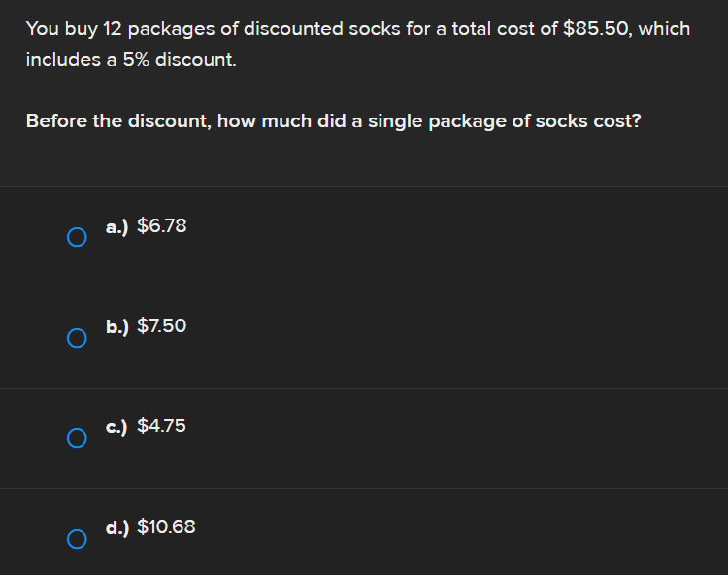The width and height of the screenshot is (728, 575).
Task: Mark the radio button for option c
Action: [77, 438]
